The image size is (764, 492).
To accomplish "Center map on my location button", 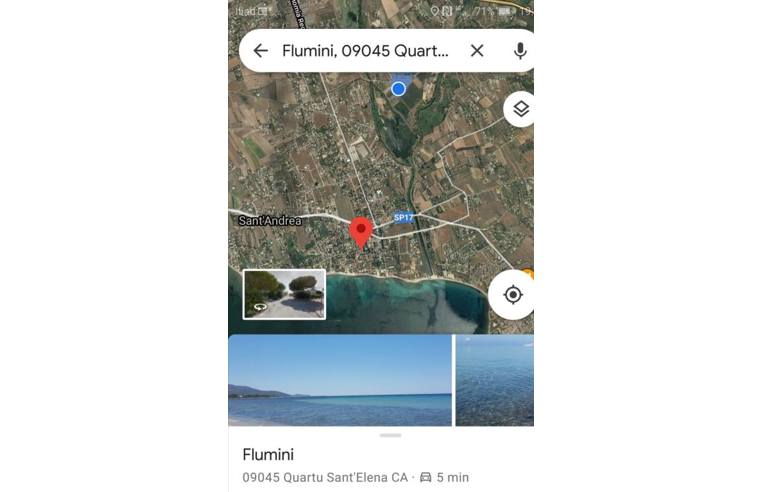I will (513, 295).
